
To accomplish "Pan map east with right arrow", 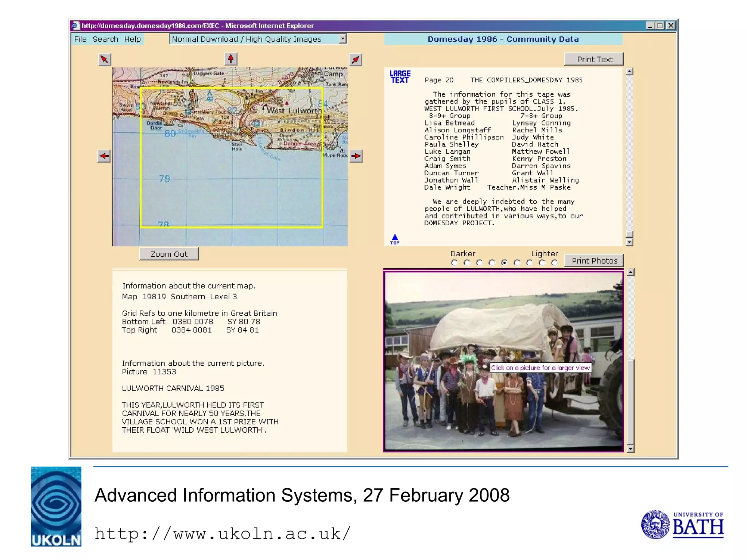I will [x=356, y=156].
